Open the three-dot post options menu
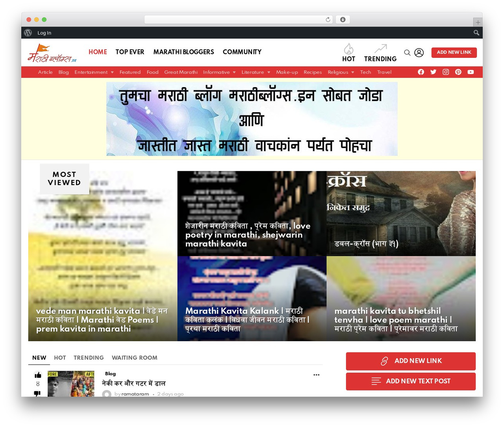 tap(316, 375)
